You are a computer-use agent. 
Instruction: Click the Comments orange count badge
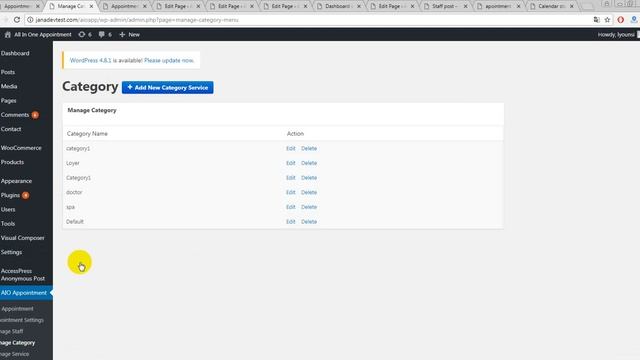coord(35,115)
